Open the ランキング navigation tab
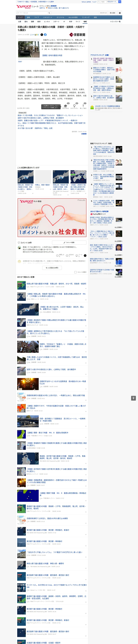 click(86, 17)
